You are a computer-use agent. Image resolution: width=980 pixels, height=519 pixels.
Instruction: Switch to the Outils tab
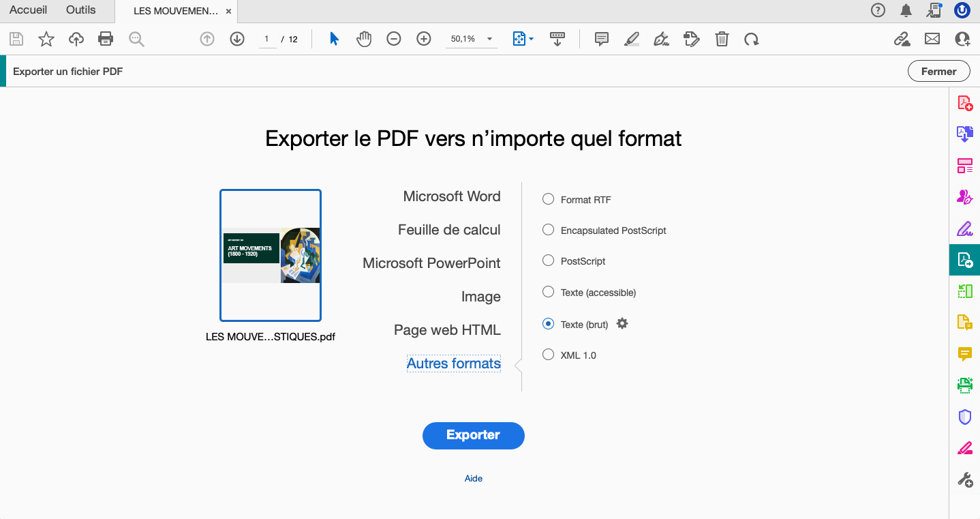pos(80,10)
